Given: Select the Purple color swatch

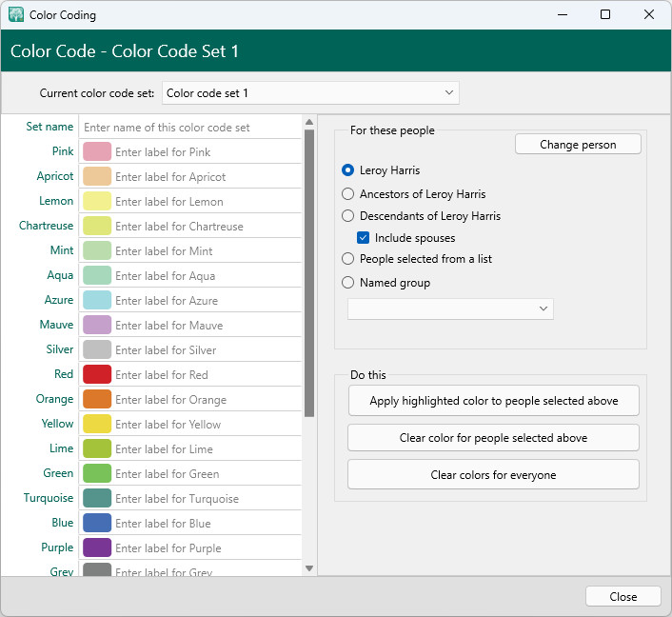Looking at the screenshot, I should tap(97, 547).
